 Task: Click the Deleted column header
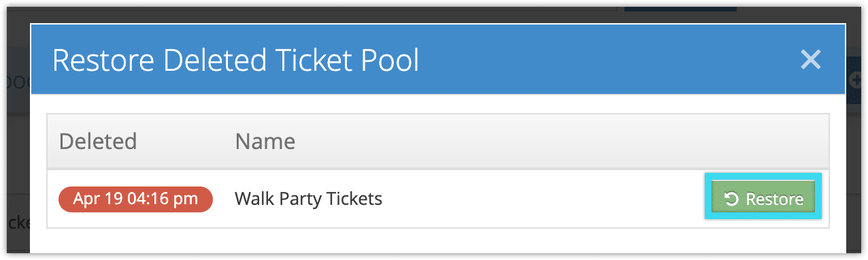tap(98, 141)
